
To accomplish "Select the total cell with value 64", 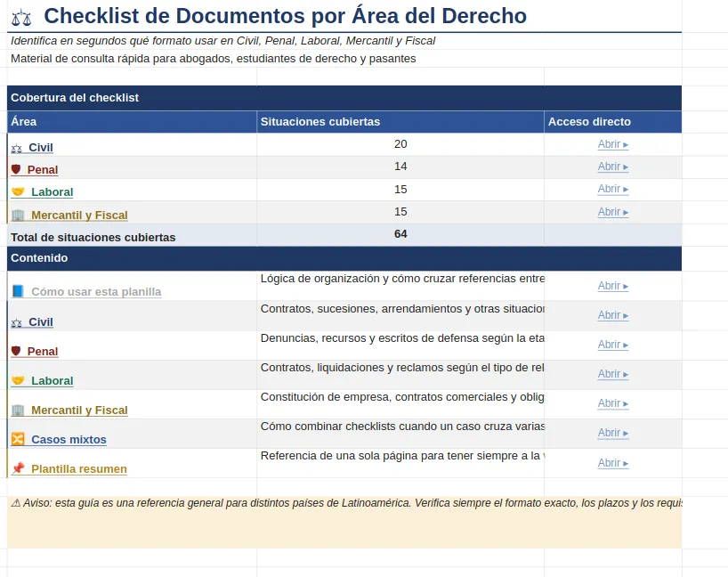I will (400, 234).
